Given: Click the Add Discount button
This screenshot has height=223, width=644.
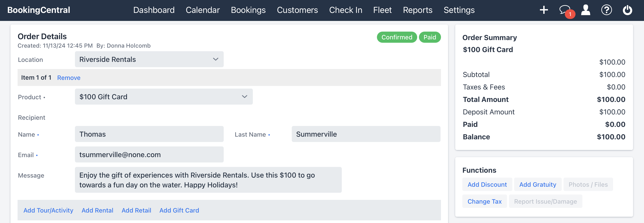Looking at the screenshot, I should [487, 184].
